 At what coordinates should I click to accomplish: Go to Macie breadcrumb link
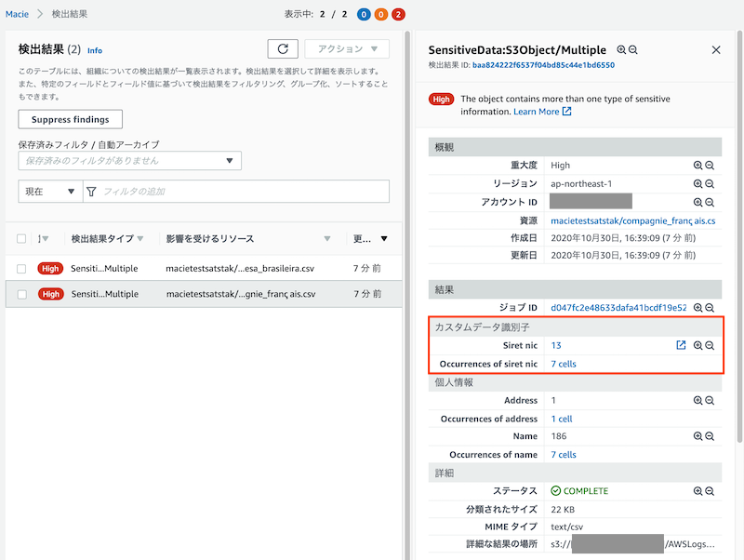17,14
